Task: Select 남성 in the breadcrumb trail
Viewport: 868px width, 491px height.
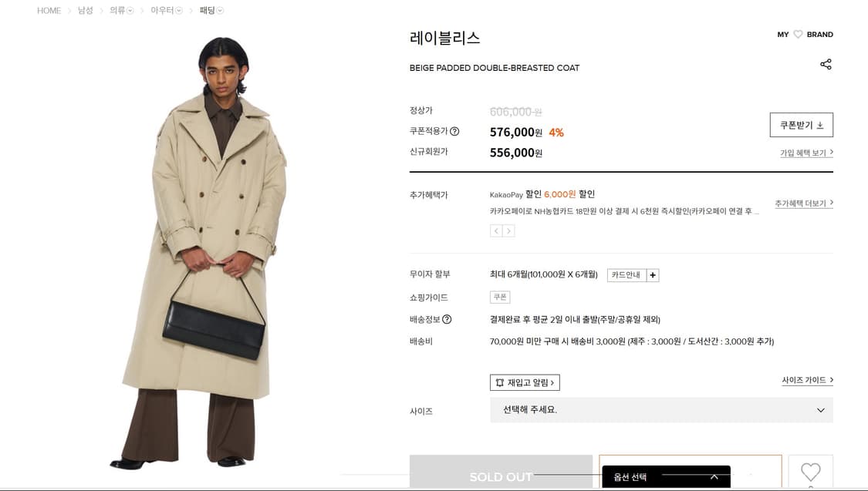Action: pos(85,10)
